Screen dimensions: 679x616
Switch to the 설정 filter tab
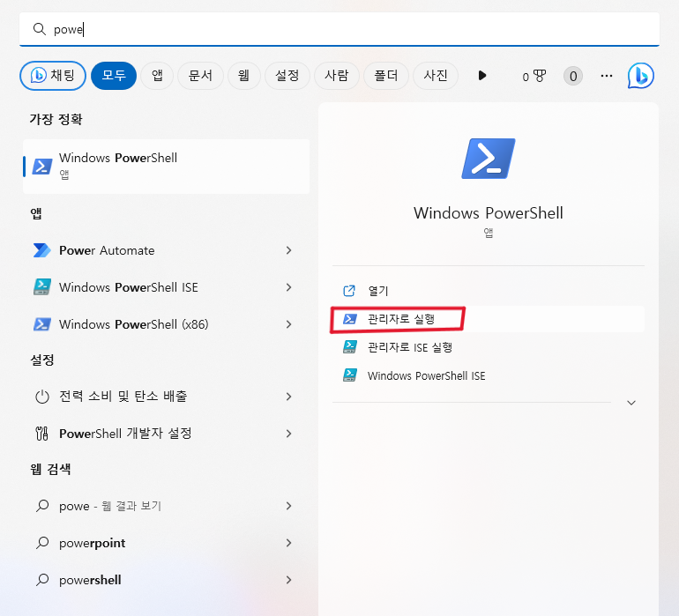pos(287,76)
